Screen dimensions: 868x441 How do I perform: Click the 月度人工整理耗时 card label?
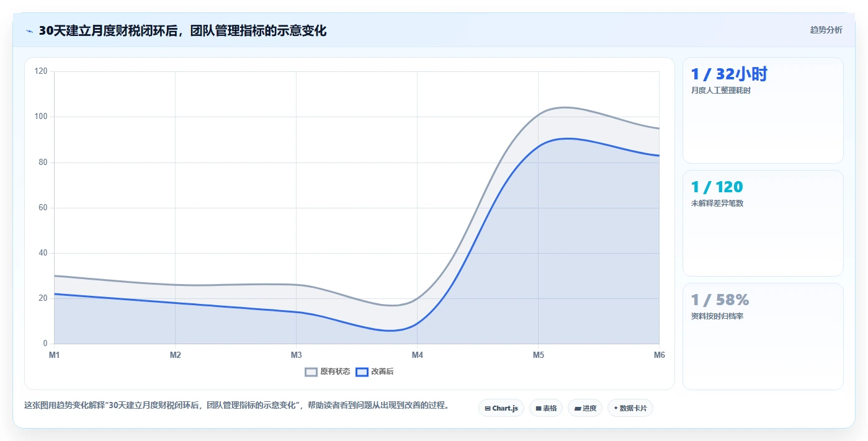[x=721, y=91]
